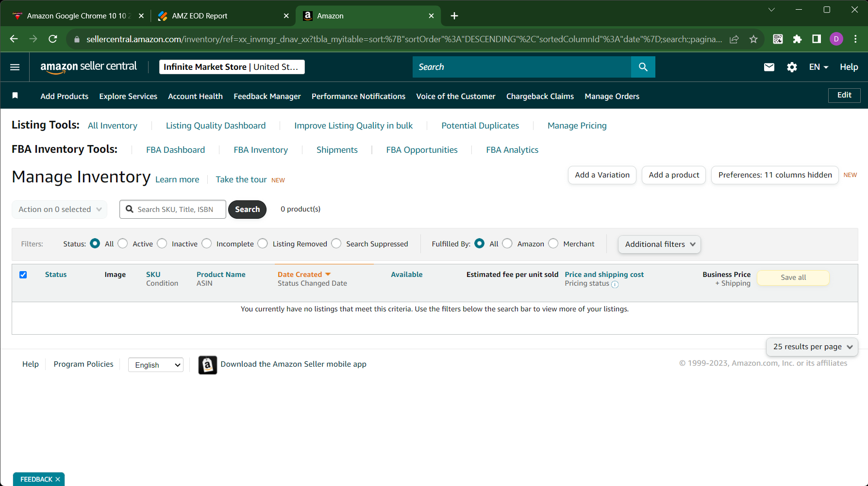Open the Chrome three-dot menu
Image resolution: width=868 pixels, height=486 pixels.
tap(855, 39)
